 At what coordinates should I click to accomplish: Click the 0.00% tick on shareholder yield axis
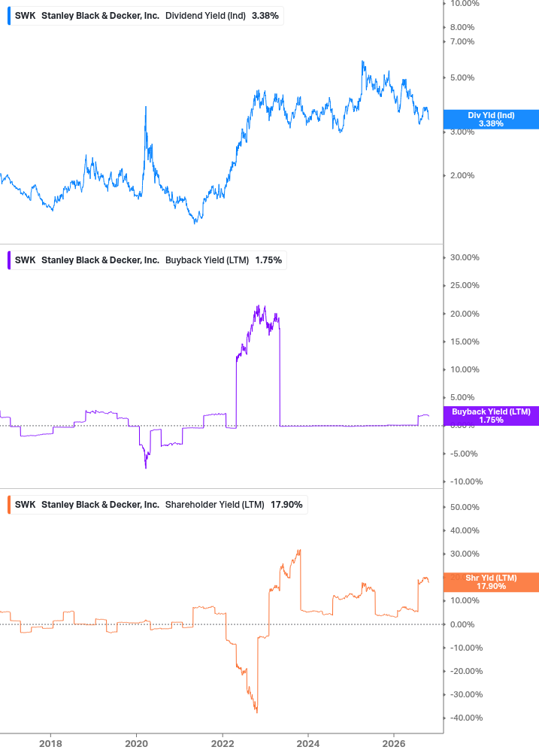tap(462, 624)
